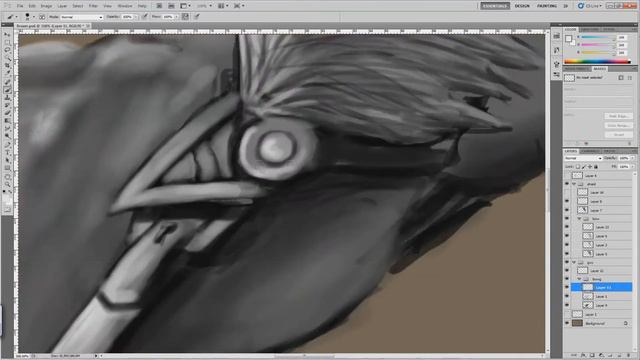The image size is (640, 360).
Task: Select the Horizontal Type tool
Action: click(x=8, y=153)
